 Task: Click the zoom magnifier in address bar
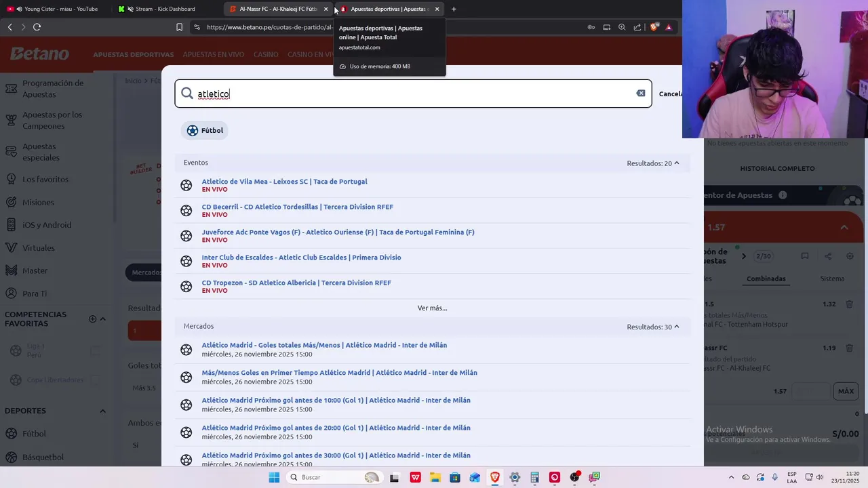622,27
